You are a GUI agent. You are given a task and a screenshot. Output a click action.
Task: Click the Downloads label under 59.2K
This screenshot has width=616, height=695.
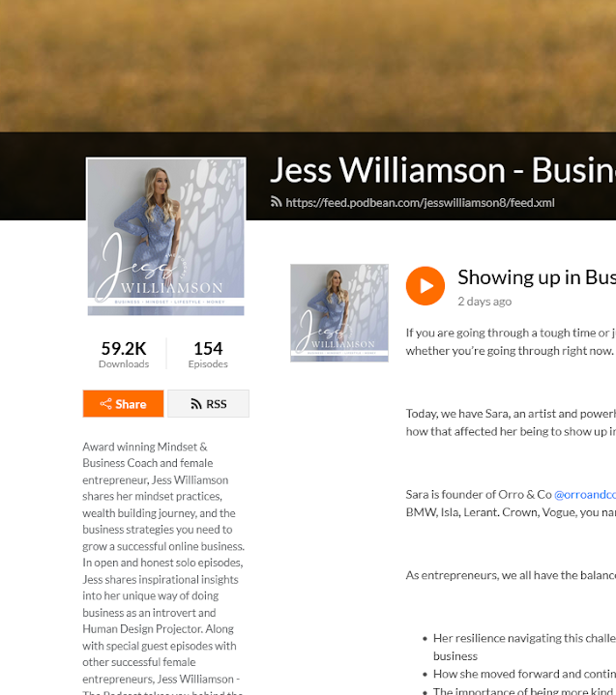coord(124,363)
